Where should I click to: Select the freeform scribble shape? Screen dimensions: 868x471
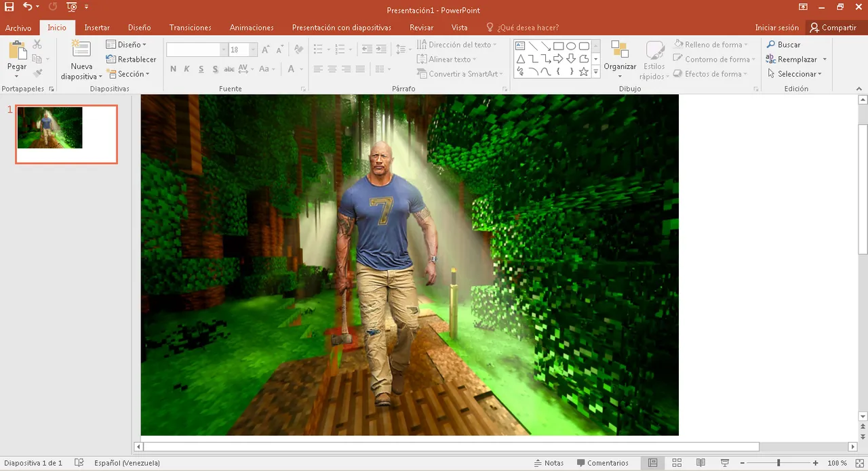(x=520, y=71)
